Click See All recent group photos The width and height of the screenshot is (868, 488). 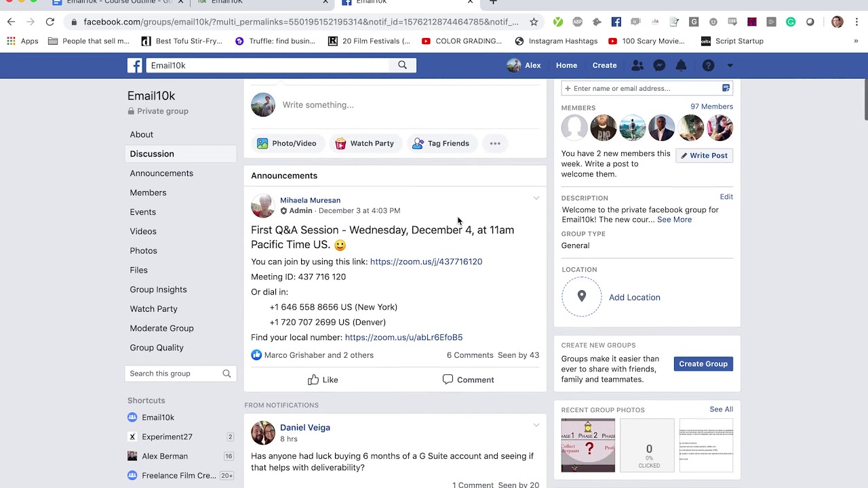pyautogui.click(x=721, y=409)
